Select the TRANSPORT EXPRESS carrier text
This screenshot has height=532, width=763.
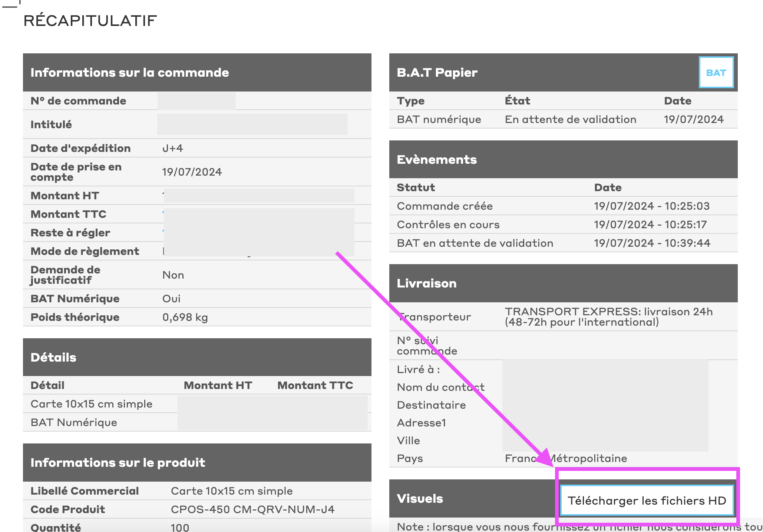pos(608,317)
